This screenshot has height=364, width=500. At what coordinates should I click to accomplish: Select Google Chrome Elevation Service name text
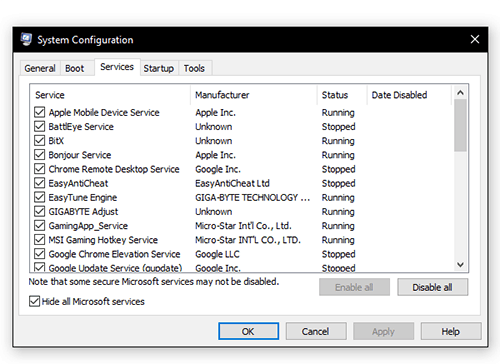click(x=114, y=254)
